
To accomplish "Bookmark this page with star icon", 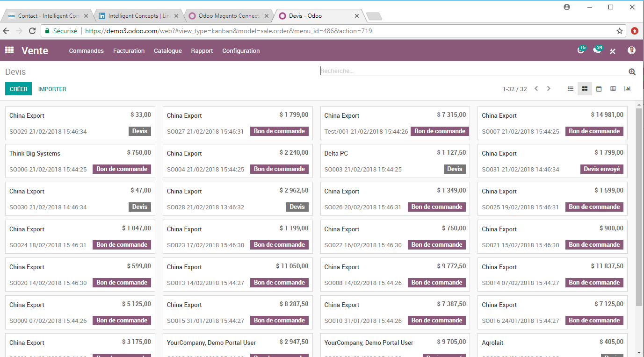I will coord(620,31).
